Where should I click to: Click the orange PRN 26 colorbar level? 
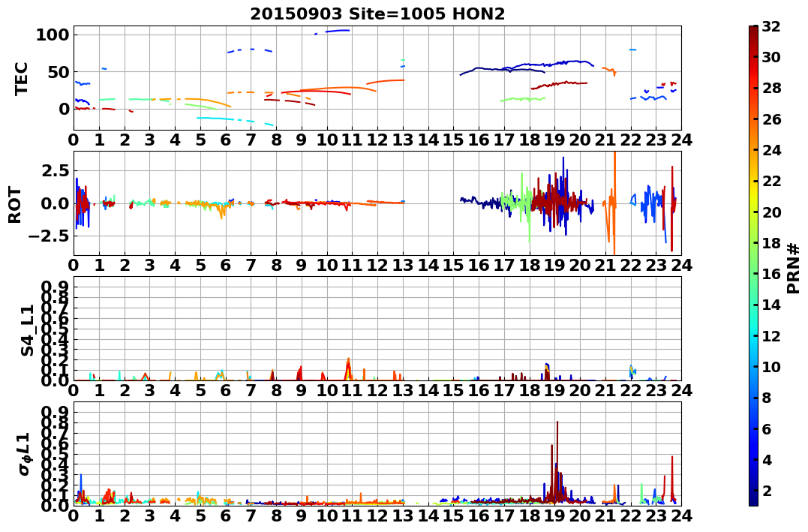point(753,119)
